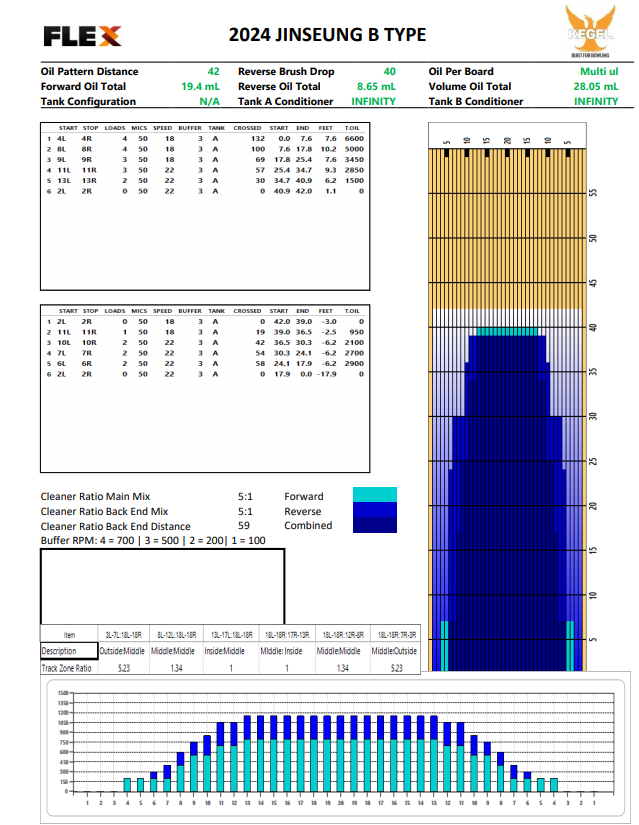Select the 8R stop cell in forward table

(x=87, y=149)
